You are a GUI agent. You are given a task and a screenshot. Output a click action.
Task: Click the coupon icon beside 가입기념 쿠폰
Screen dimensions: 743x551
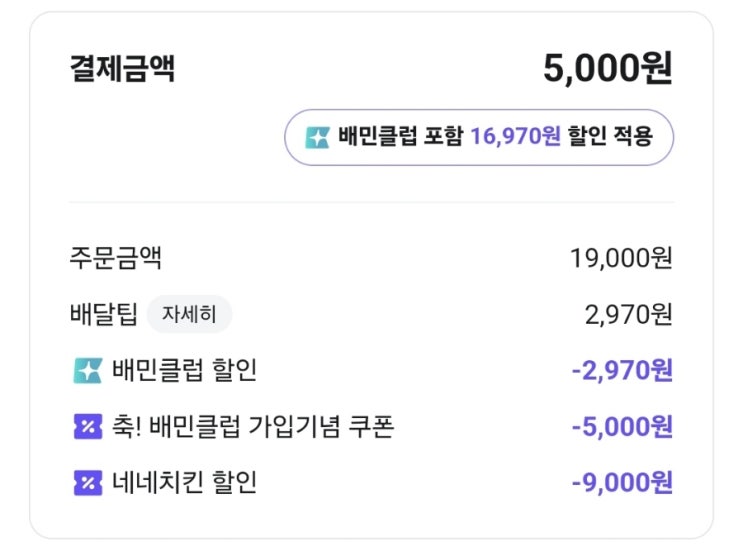coord(88,427)
